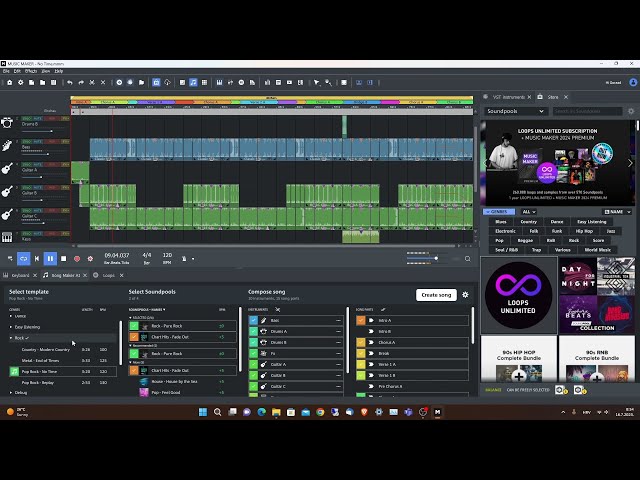This screenshot has height=480, width=640.
Task: Click the play arrow for Intro A part
Action: (371, 320)
